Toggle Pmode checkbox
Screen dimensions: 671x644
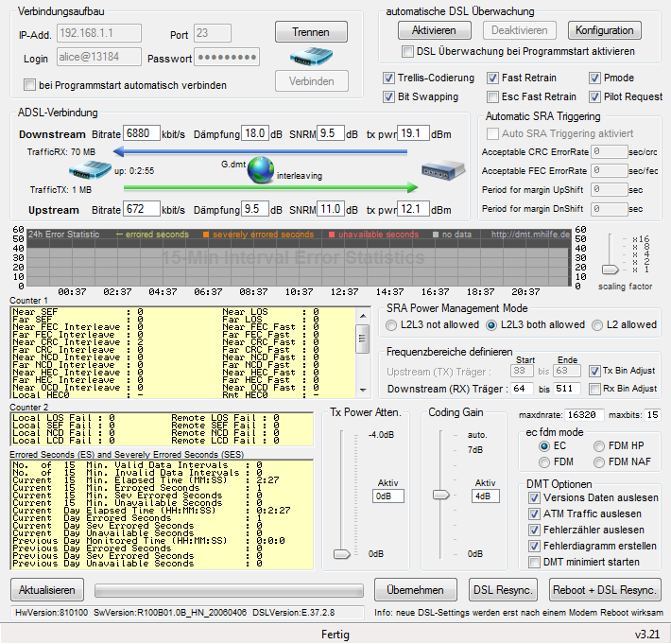594,78
